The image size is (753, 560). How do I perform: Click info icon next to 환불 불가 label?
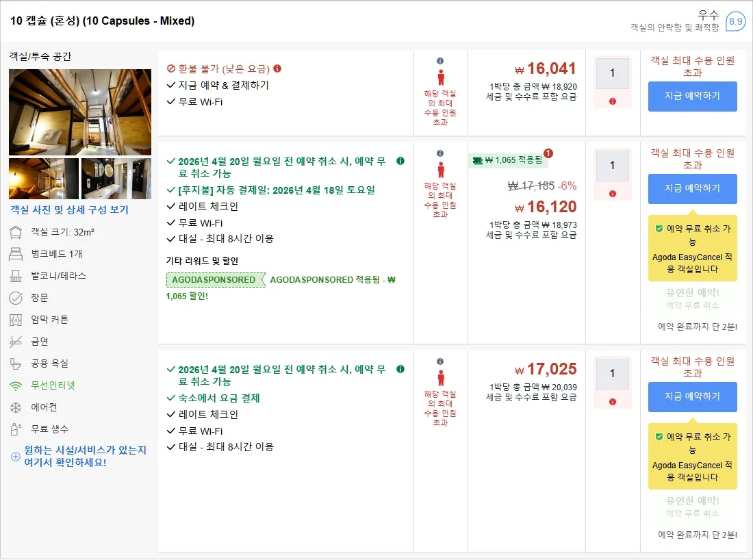(x=277, y=68)
